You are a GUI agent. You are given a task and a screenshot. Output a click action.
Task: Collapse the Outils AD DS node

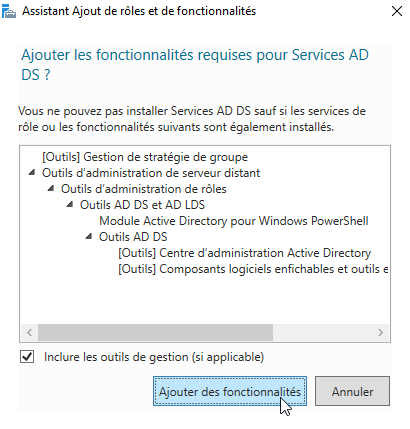point(89,237)
